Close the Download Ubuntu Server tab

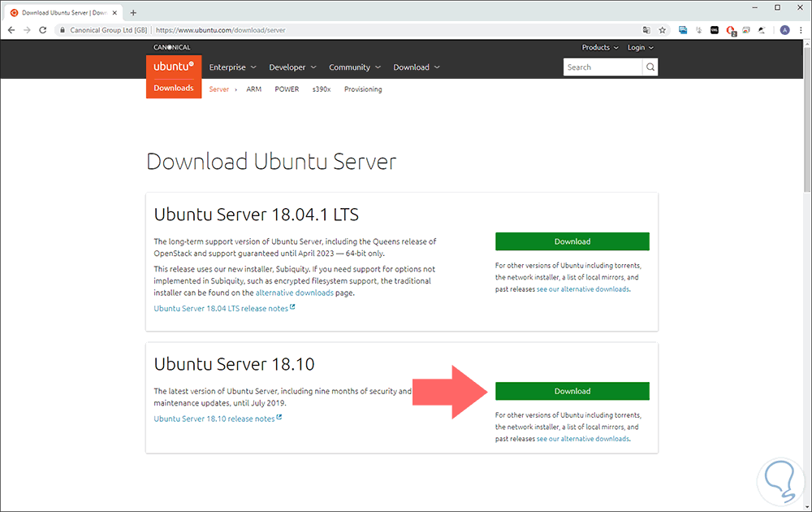tap(115, 12)
